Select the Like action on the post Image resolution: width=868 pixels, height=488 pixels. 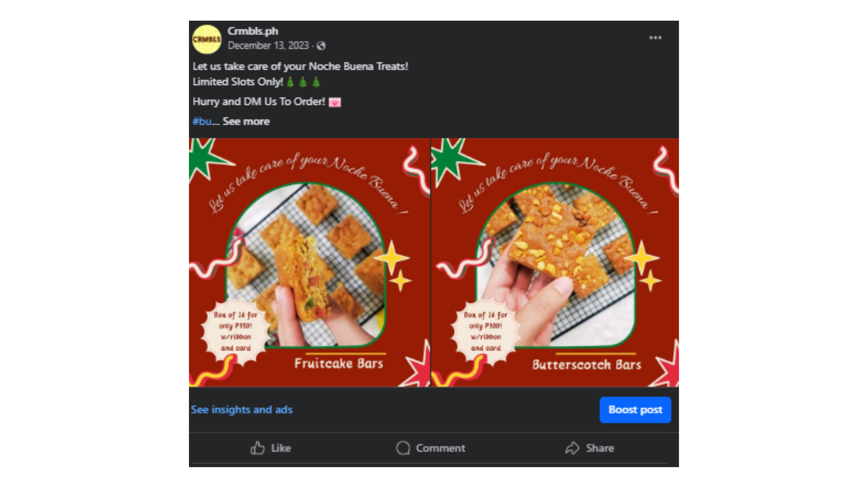click(271, 448)
